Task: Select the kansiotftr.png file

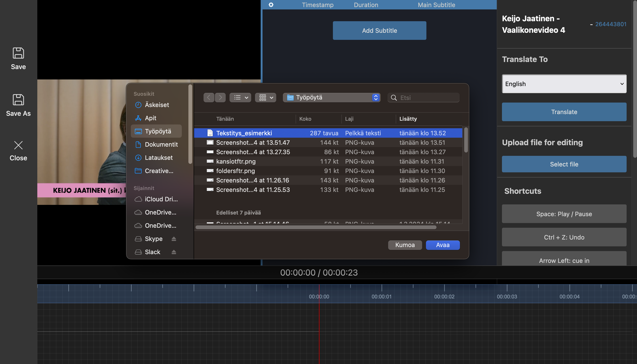Action: (x=236, y=161)
